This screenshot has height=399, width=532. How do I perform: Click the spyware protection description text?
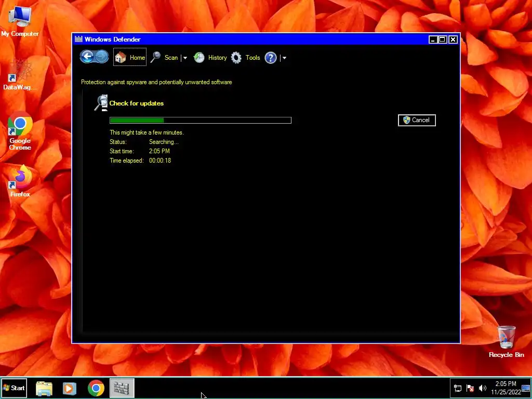[x=156, y=82]
